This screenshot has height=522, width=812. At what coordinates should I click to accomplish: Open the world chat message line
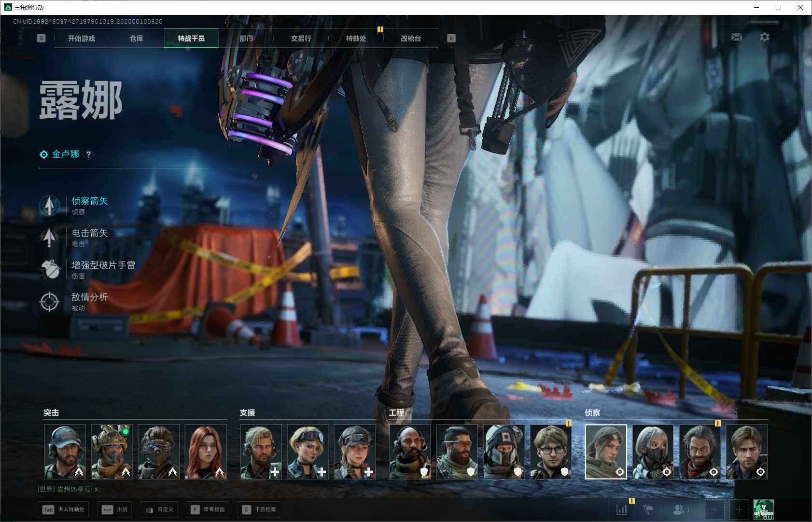pyautogui.click(x=68, y=489)
